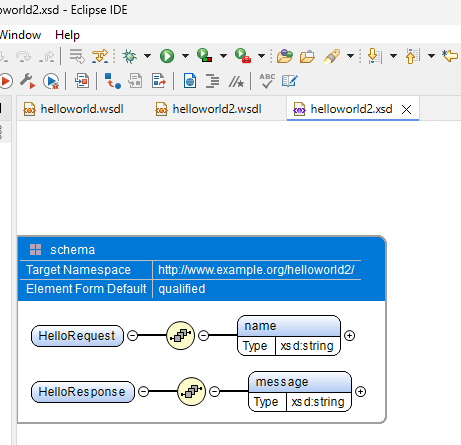The image size is (461, 445).
Task: Click the grayed document copy icon
Action: coord(135,81)
